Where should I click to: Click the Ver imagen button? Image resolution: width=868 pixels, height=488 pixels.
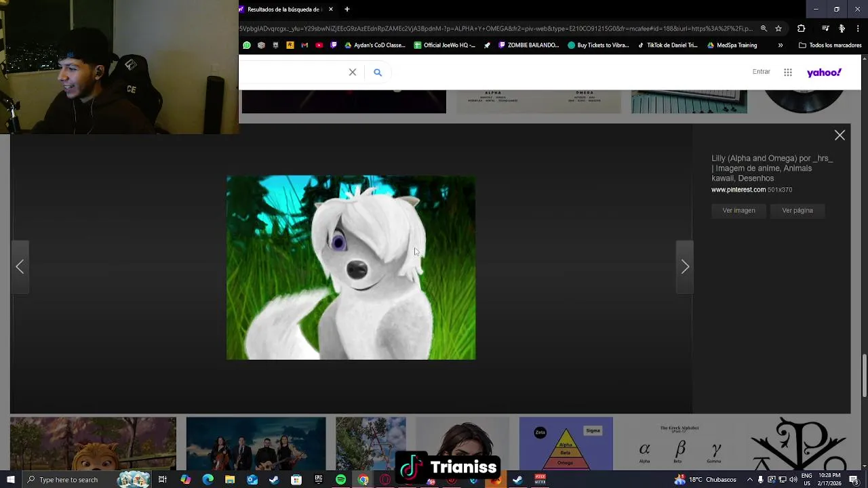pos(738,210)
